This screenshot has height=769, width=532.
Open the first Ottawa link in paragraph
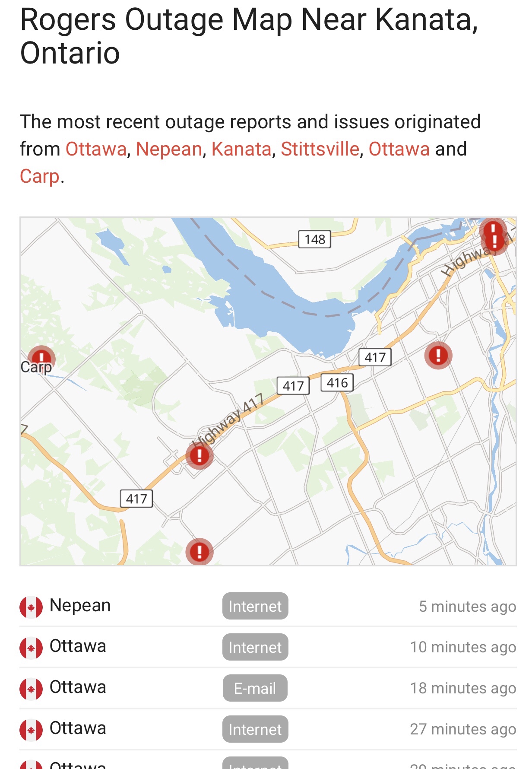(x=96, y=149)
